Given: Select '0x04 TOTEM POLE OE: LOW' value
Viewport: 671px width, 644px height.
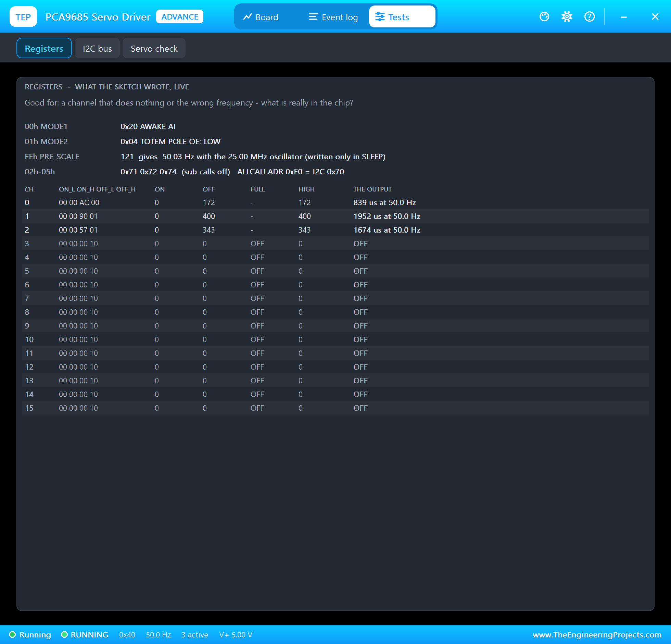Looking at the screenshot, I should pos(170,141).
